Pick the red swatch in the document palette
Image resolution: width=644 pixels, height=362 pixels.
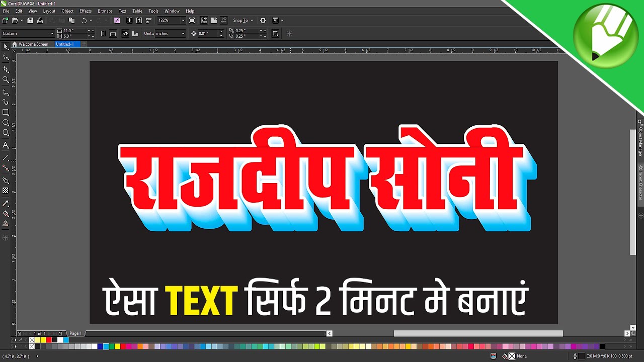coord(49,340)
